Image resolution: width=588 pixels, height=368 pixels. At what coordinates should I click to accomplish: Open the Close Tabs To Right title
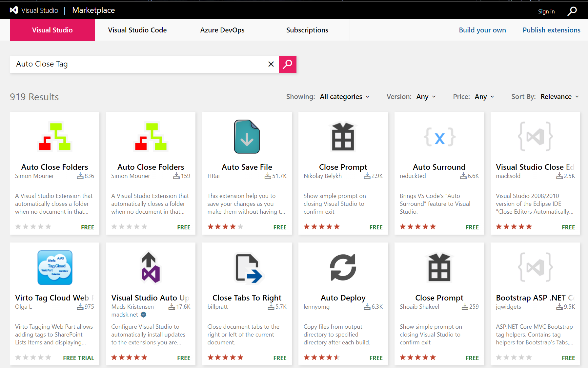[x=247, y=298]
